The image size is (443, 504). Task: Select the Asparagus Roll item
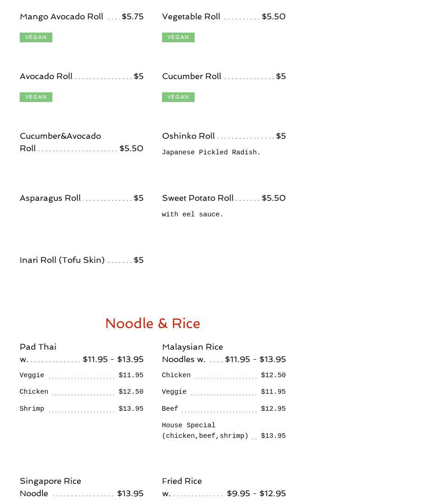[50, 198]
